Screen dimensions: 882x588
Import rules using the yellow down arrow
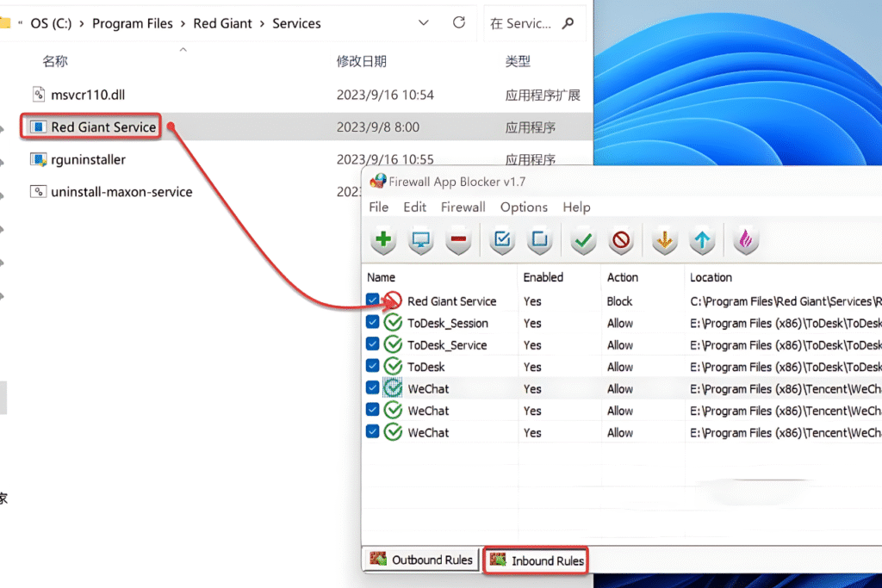click(663, 240)
